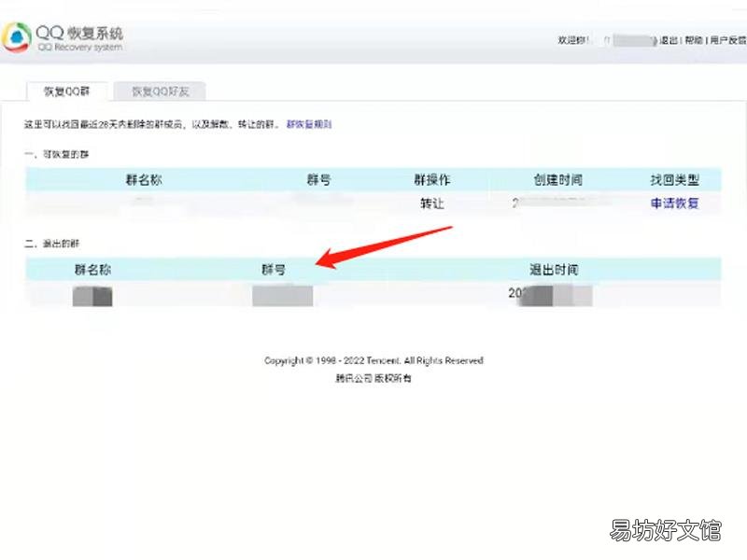Image resolution: width=747 pixels, height=560 pixels.
Task: Click the 群号 header in exited groups table
Action: tap(273, 270)
